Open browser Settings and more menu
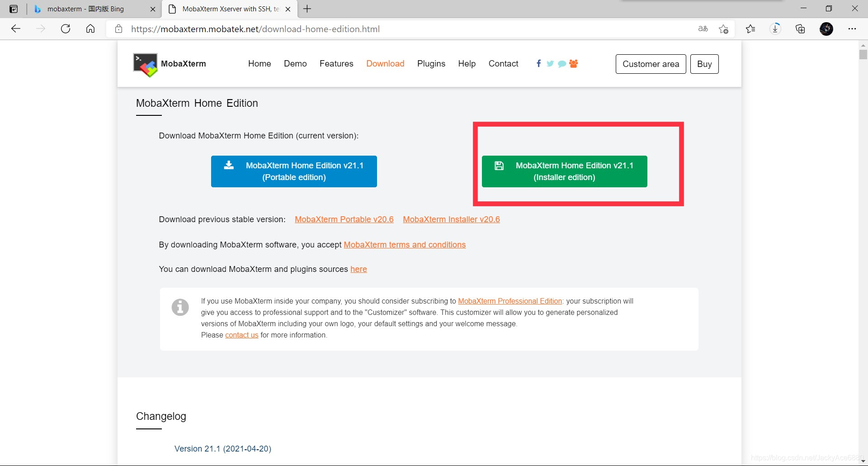 tap(852, 29)
